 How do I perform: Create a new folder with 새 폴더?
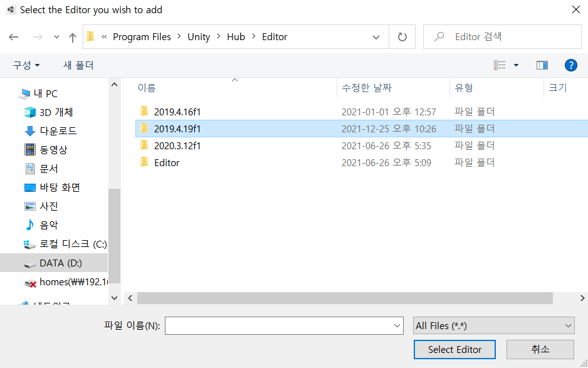(x=78, y=65)
